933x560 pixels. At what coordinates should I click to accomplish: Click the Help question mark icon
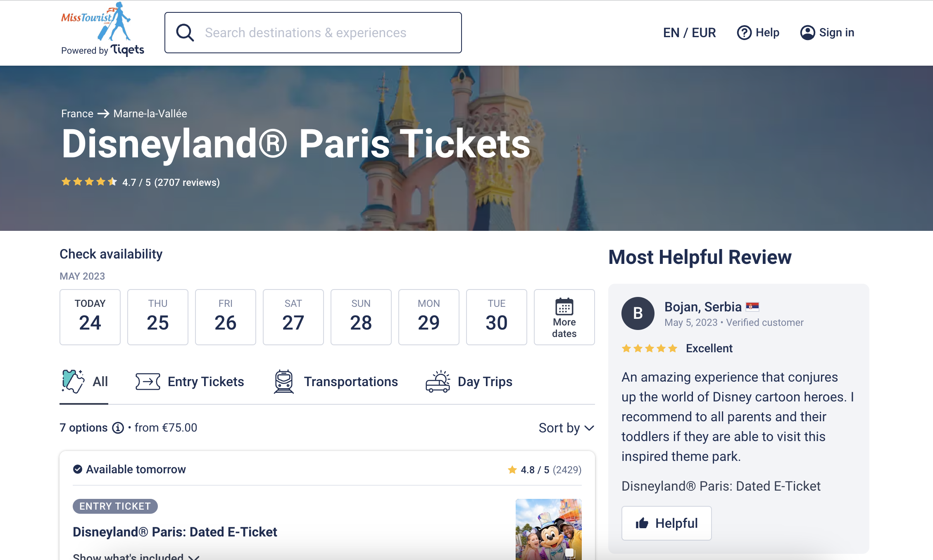click(x=744, y=33)
